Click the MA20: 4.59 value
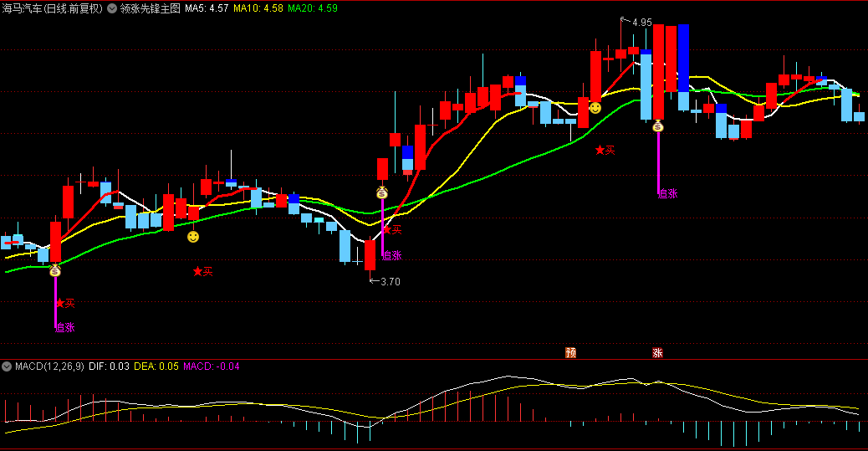The width and height of the screenshot is (868, 451). pyautogui.click(x=312, y=8)
